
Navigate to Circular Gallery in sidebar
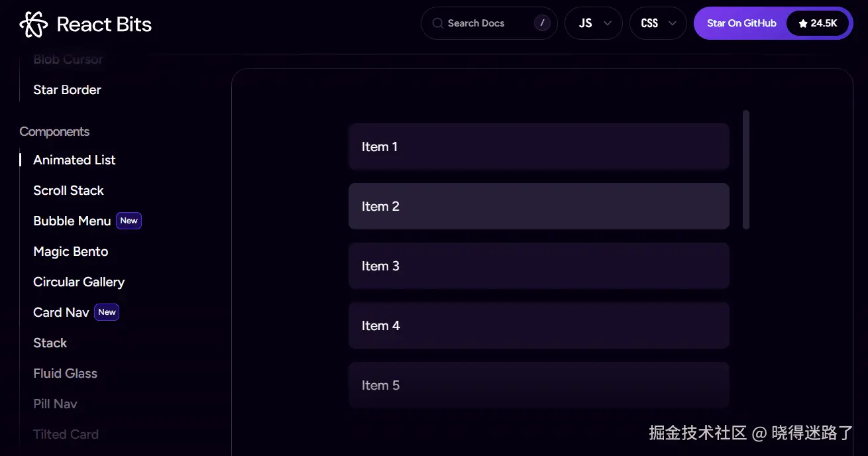pos(79,282)
